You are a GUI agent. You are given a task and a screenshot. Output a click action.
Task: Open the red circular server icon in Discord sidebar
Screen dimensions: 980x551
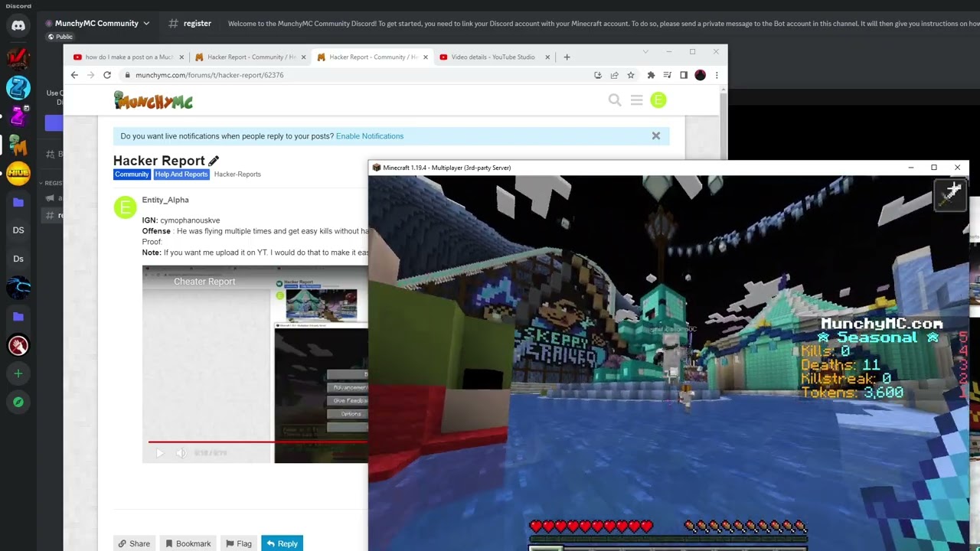tap(18, 345)
